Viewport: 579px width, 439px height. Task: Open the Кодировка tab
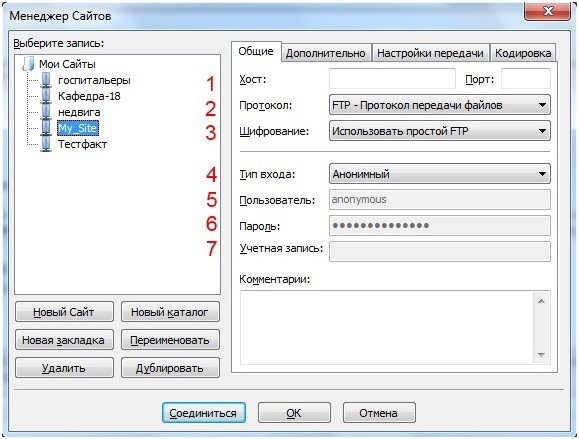[523, 53]
